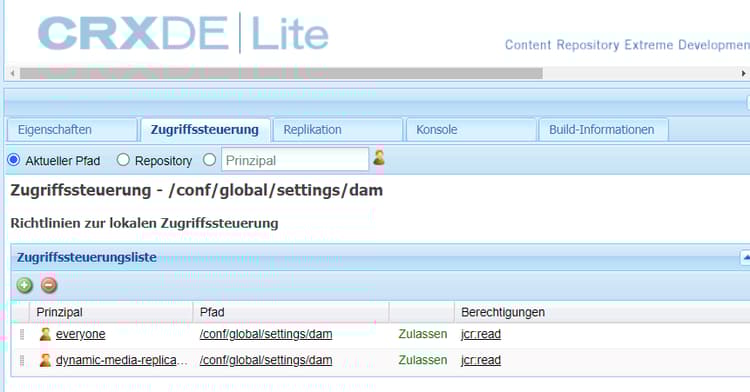Open path link in everyone row

tap(266, 334)
